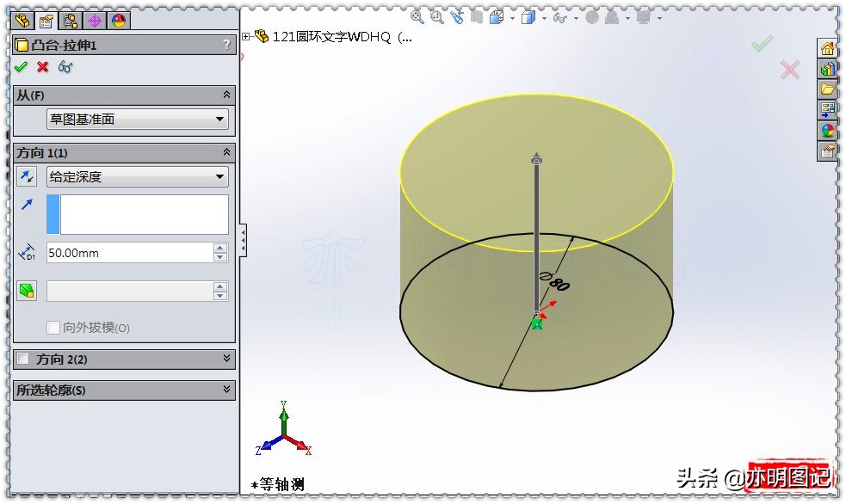Open the Design Library panel
Viewport: 846px width, 504px height.
[827, 70]
